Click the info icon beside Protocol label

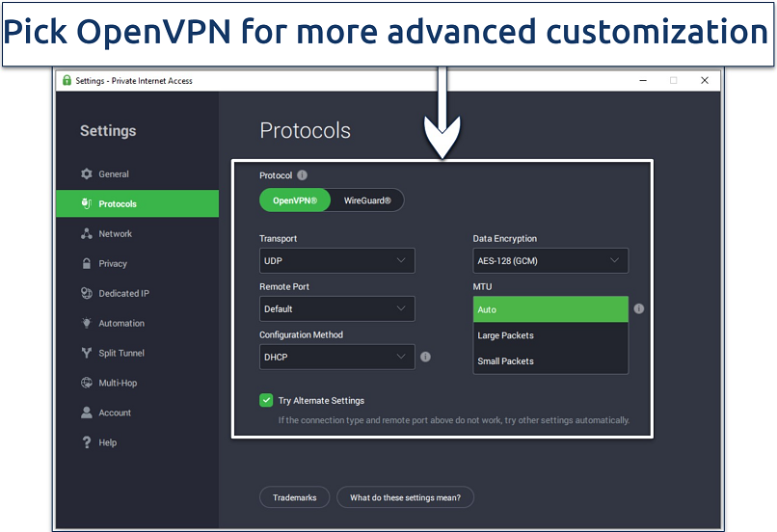pos(302,175)
